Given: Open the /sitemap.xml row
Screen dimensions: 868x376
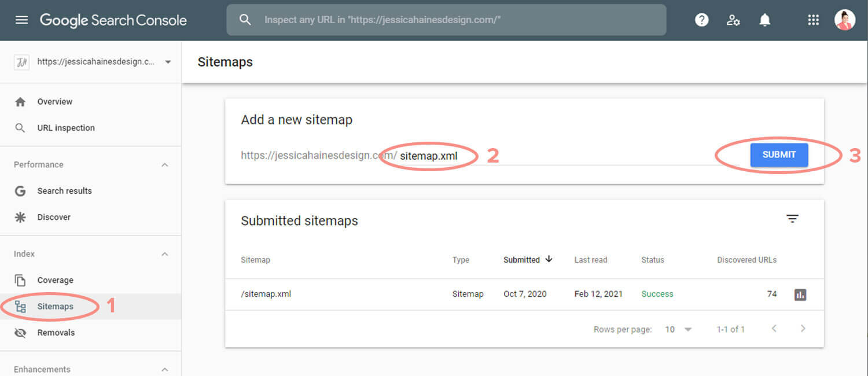Looking at the screenshot, I should 524,294.
